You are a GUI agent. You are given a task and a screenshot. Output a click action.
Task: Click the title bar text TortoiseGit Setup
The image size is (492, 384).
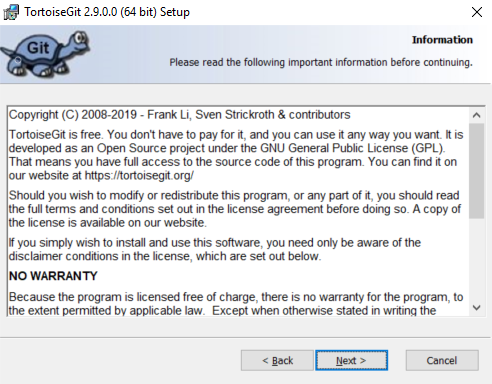coord(107,12)
